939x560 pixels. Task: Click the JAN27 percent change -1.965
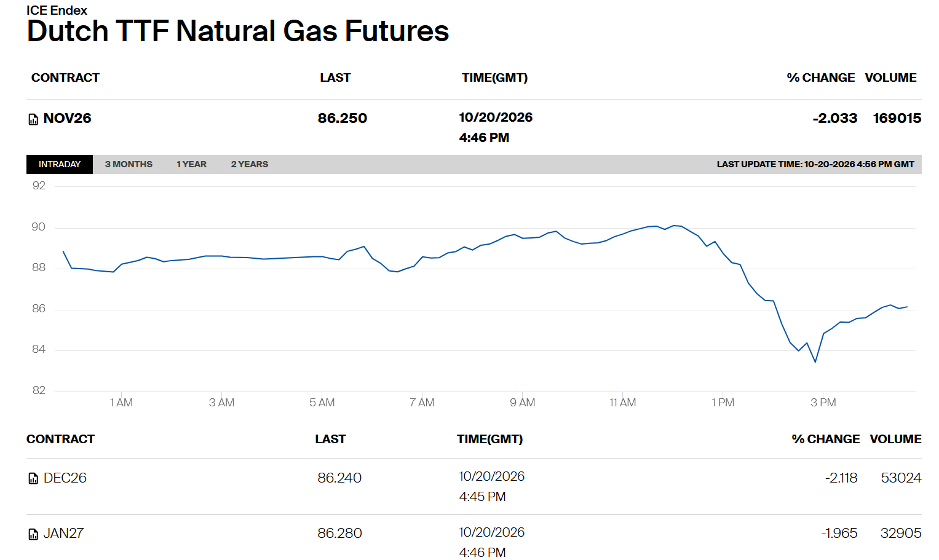839,533
